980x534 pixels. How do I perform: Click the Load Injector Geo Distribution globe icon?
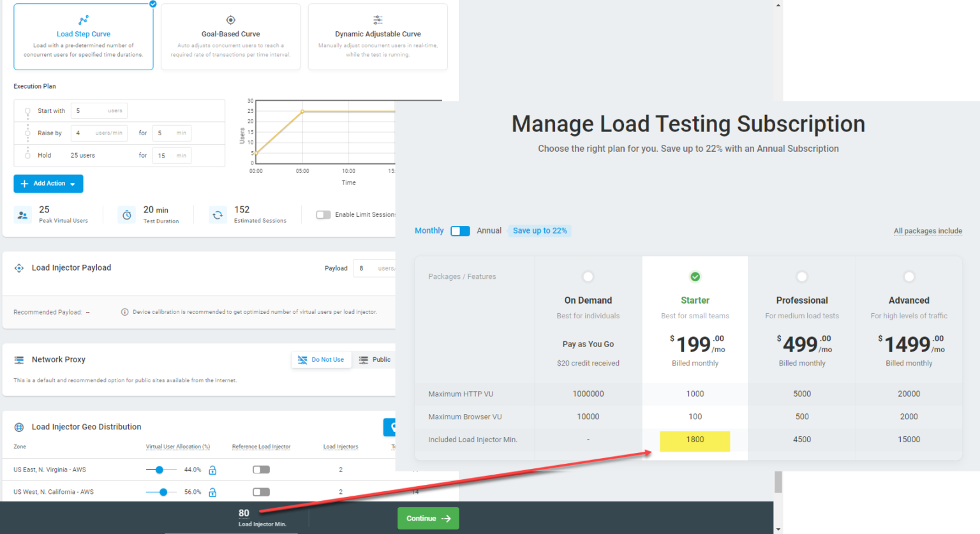coord(19,427)
